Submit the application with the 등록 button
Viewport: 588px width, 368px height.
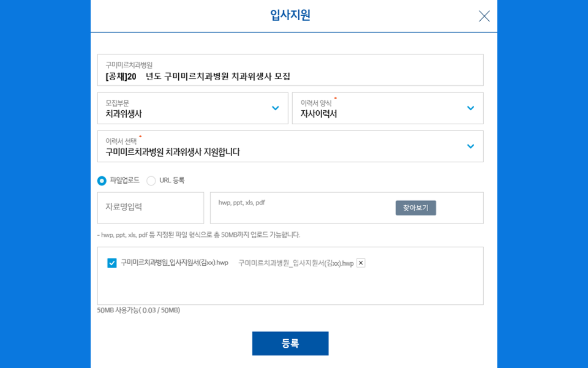tap(290, 344)
